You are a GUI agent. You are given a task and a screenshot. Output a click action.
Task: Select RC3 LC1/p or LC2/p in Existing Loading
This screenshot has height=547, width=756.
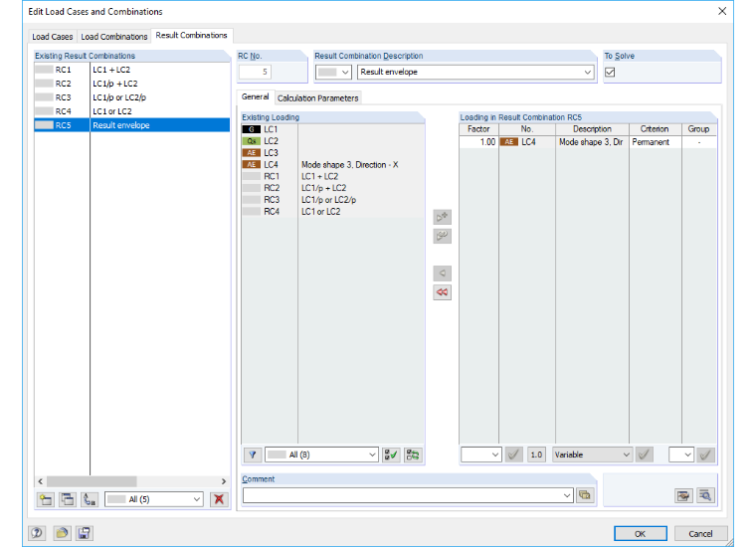pyautogui.click(x=332, y=200)
